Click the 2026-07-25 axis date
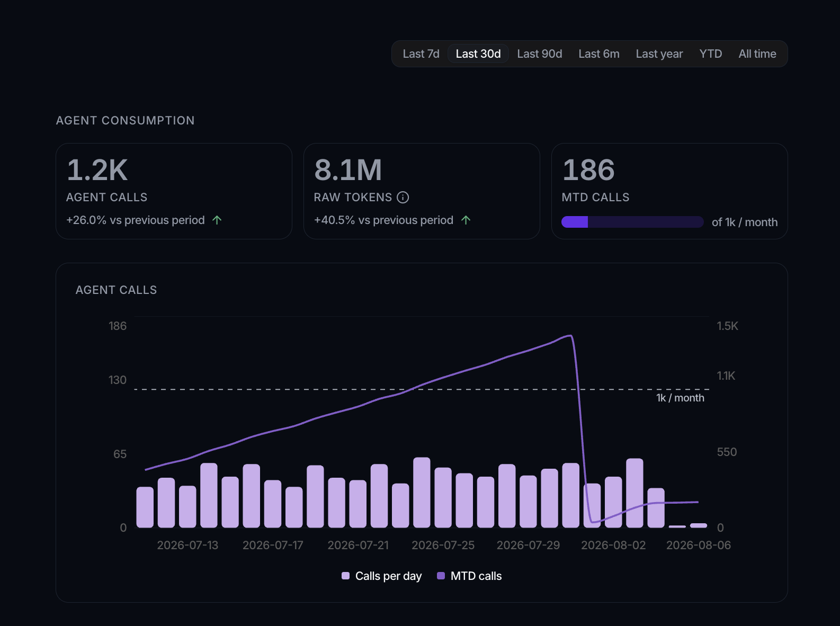Image resolution: width=840 pixels, height=626 pixels. 443,545
